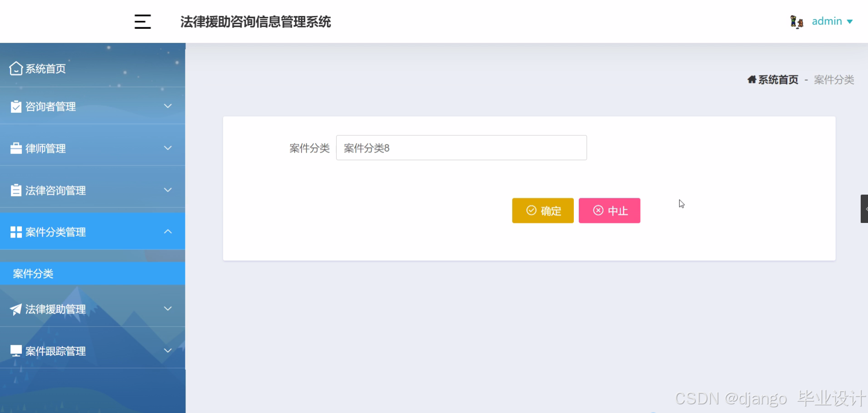The image size is (868, 413).
Task: Click the admin avatar in top right corner
Action: point(796,21)
